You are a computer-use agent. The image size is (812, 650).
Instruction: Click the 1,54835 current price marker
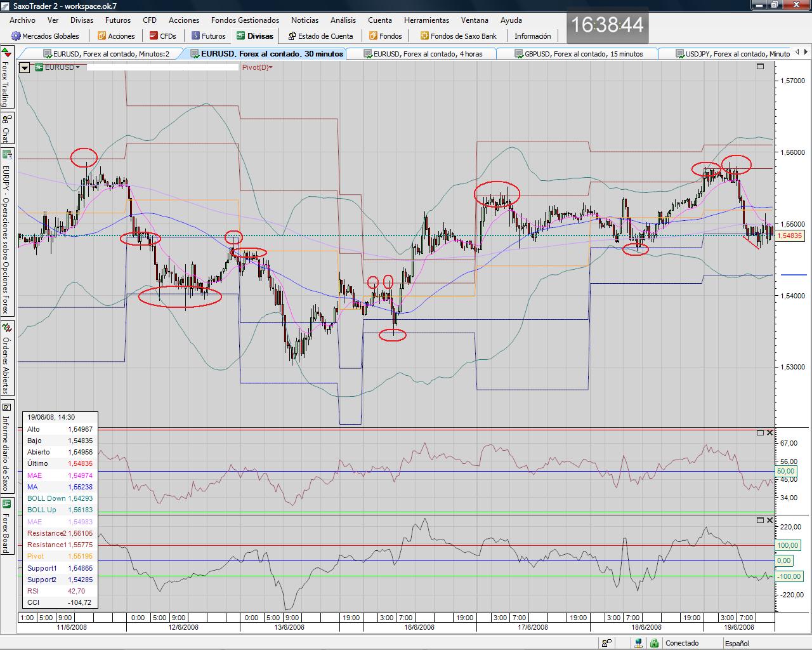pyautogui.click(x=790, y=235)
